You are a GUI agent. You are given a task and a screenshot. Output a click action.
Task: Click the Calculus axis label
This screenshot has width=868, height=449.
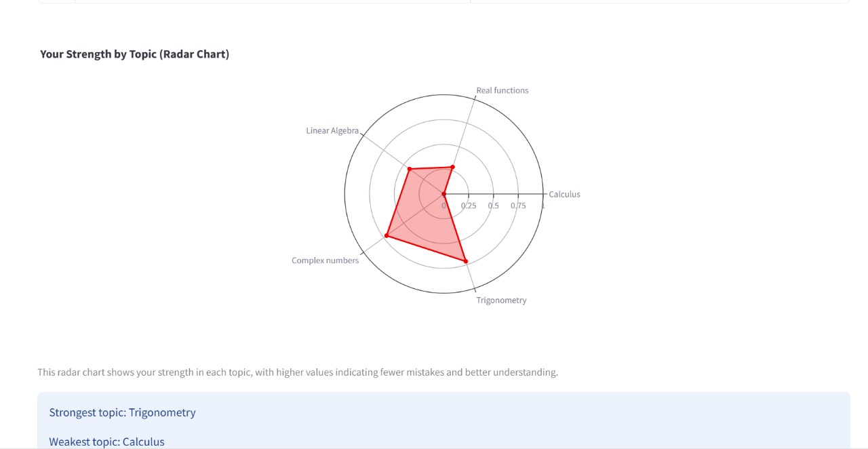click(564, 195)
